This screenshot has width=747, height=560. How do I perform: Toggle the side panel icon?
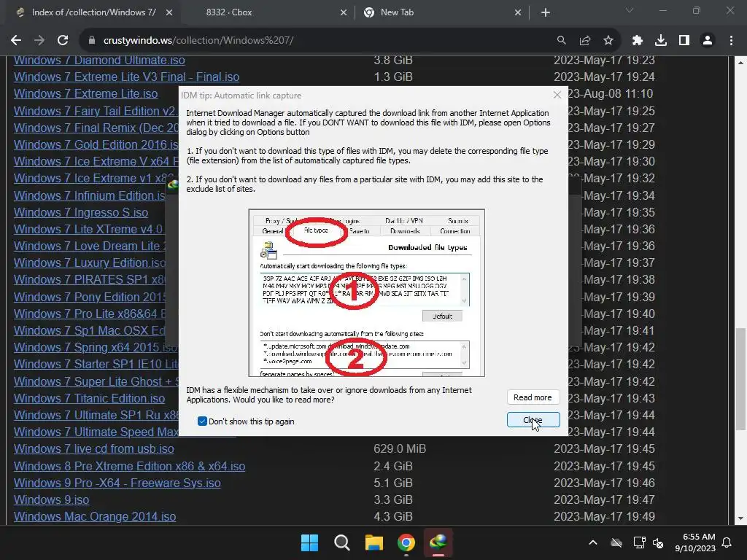click(x=684, y=41)
